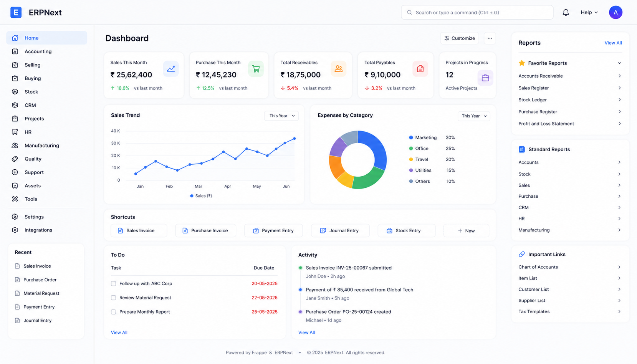The width and height of the screenshot is (637, 364).
Task: Click the Projects sidebar icon
Action: click(15, 119)
